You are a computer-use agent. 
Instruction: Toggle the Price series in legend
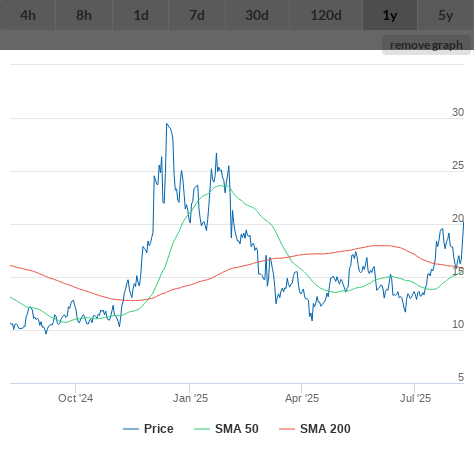[148, 429]
